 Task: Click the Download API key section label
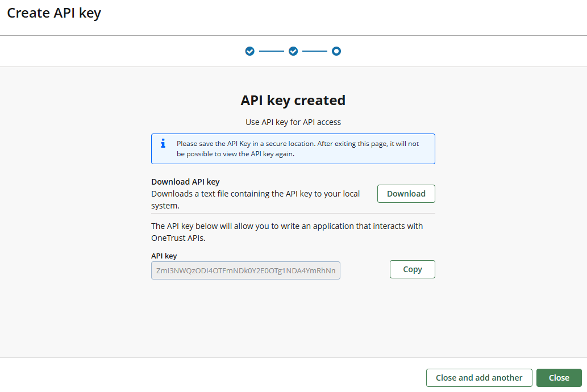pyautogui.click(x=185, y=181)
